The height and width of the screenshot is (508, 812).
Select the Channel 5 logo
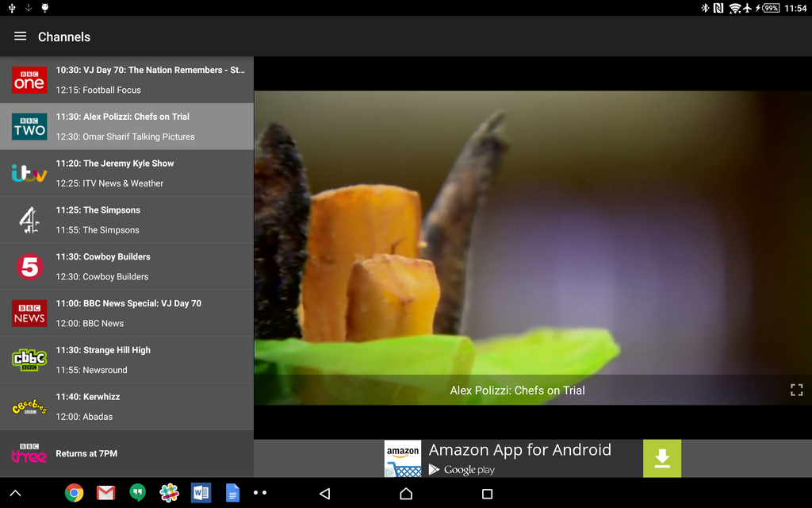tap(29, 267)
